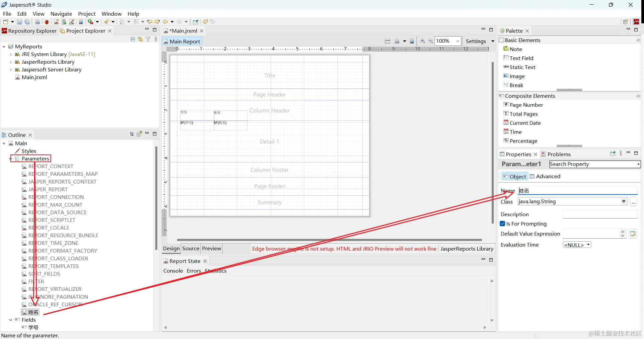Click the tree view icon in the Outline toolbar
Image resolution: width=644 pixels, height=339 pixels.
132,134
